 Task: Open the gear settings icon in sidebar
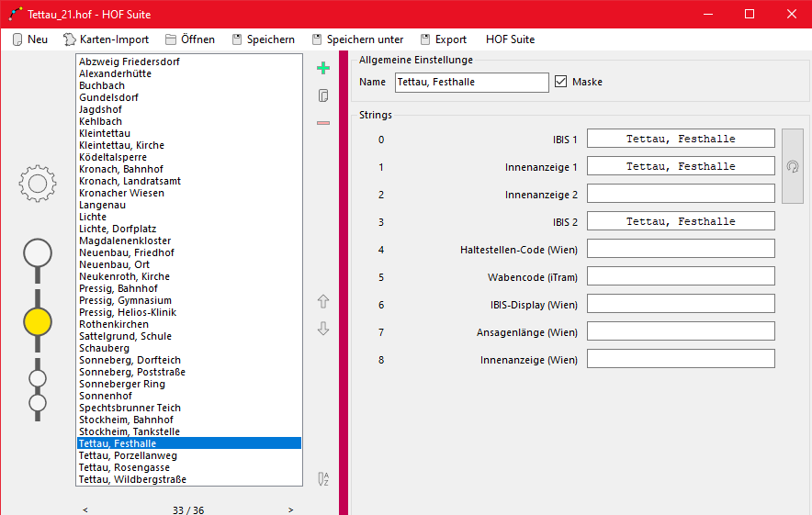coord(38,184)
